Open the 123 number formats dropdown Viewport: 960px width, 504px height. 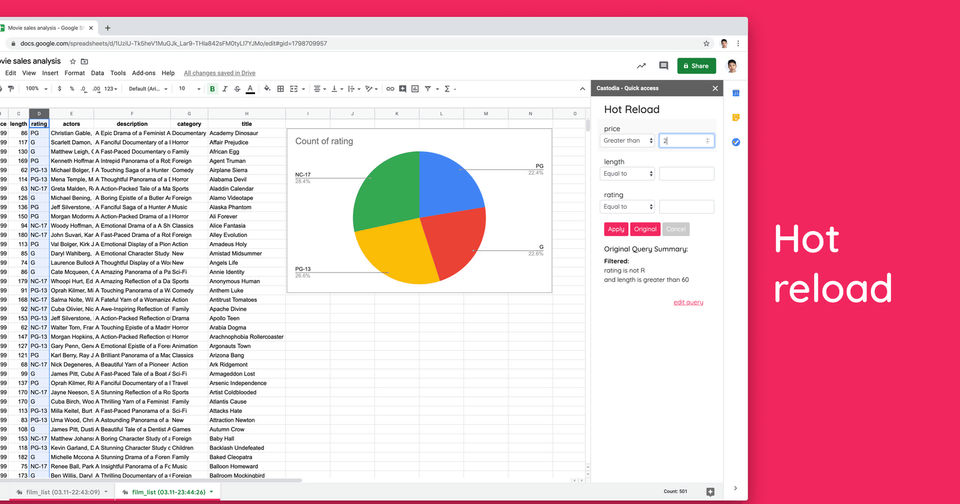point(110,89)
